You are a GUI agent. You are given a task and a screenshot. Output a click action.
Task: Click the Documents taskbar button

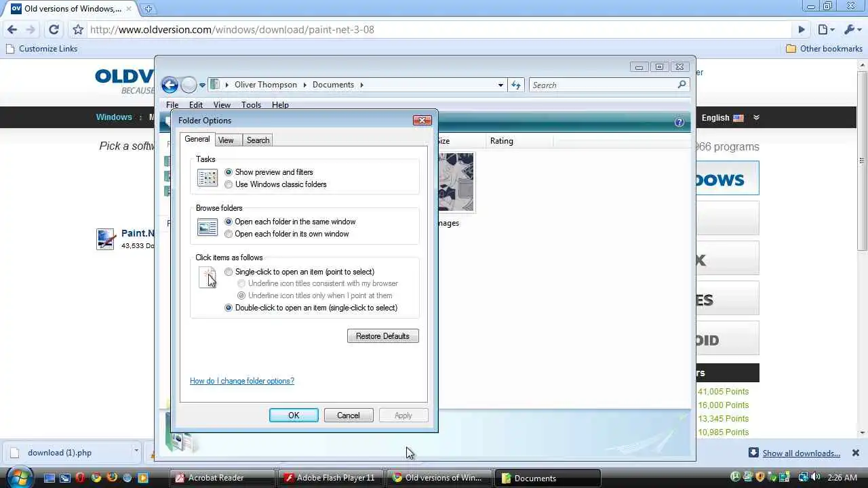[x=548, y=478]
